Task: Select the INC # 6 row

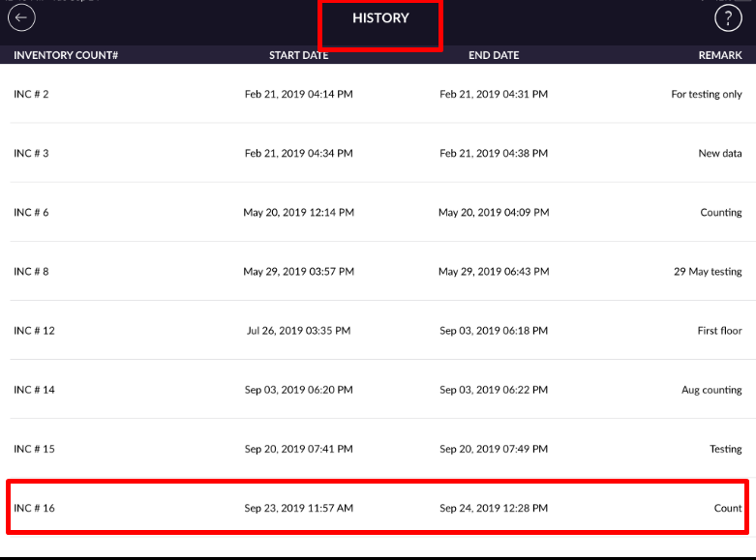Action: tap(31, 213)
